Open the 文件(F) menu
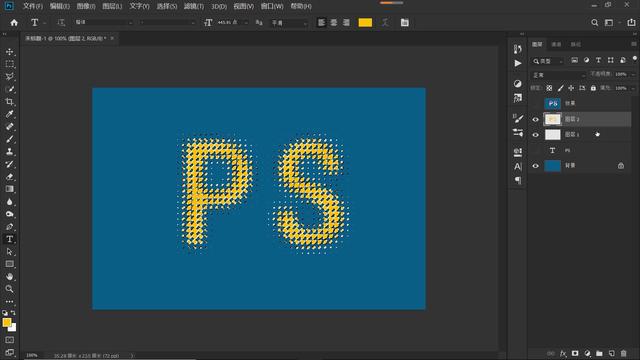640x360 pixels. 33,6
